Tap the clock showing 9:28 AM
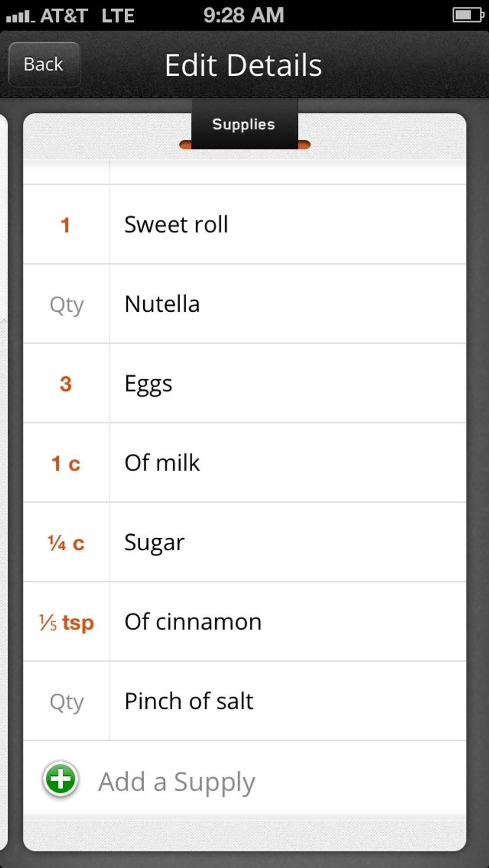489x868 pixels. tap(243, 15)
